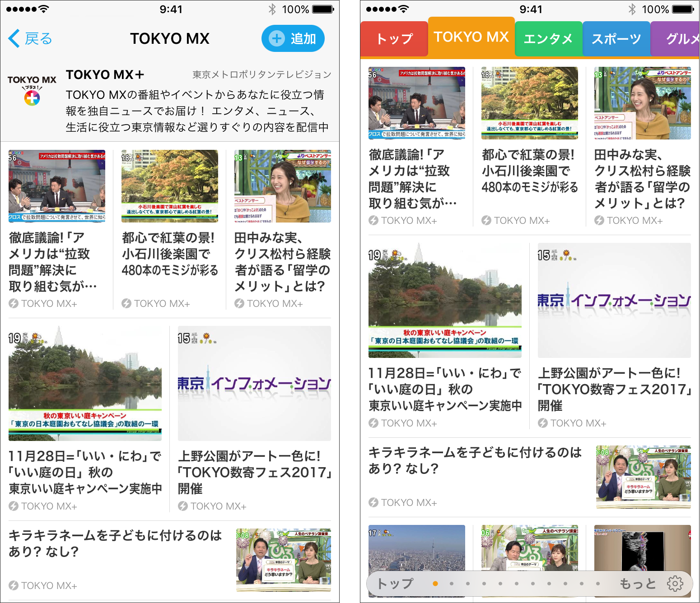700x603 pixels.
Task: Tap the TOKYO MX+ channel name heading
Action: tap(105, 74)
